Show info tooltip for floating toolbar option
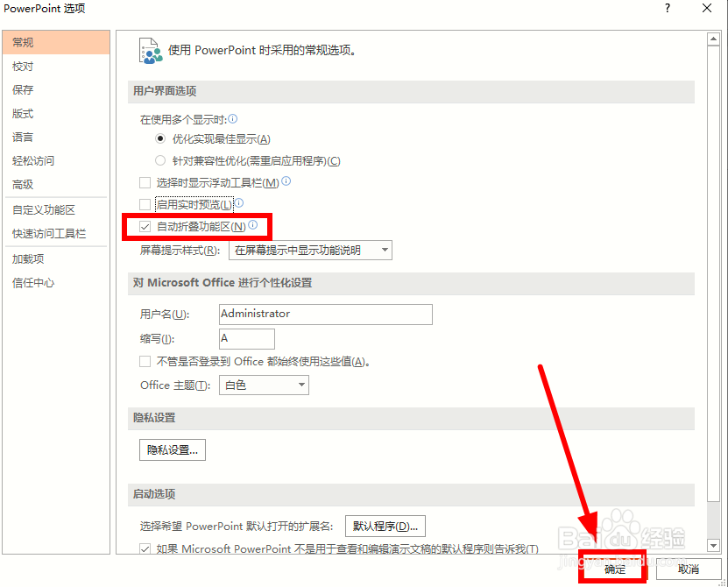728x587 pixels. click(286, 181)
